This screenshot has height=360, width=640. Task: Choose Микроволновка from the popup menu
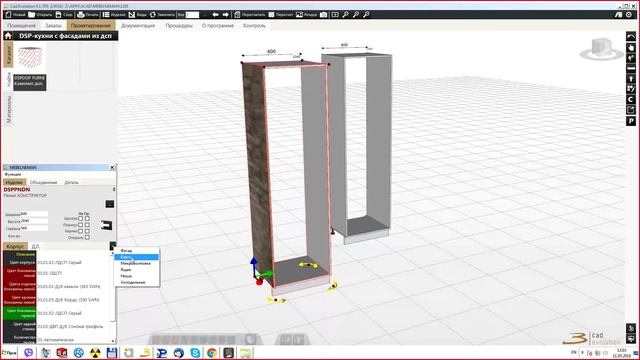[137, 263]
